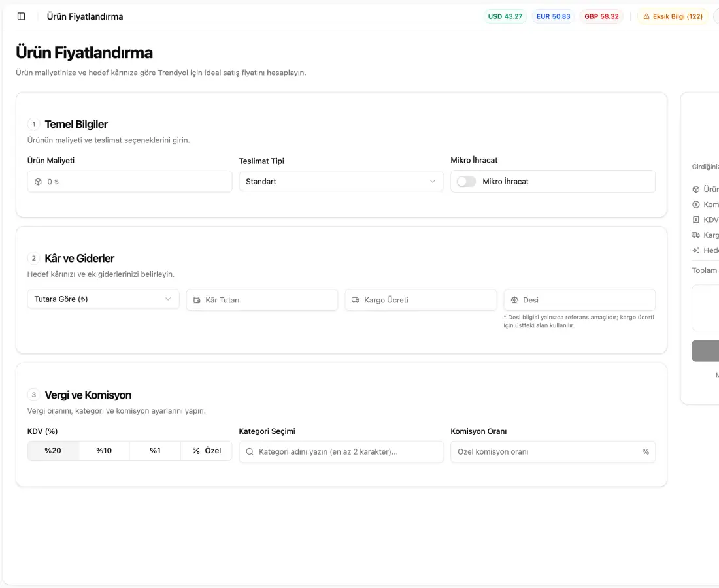Select %1 KDV rate
719x588 pixels.
tap(155, 451)
